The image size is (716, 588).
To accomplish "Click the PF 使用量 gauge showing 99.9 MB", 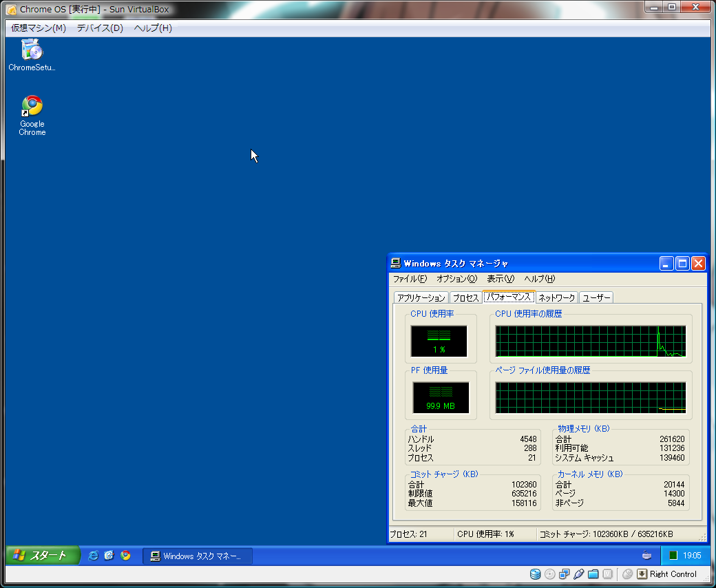I will click(441, 398).
